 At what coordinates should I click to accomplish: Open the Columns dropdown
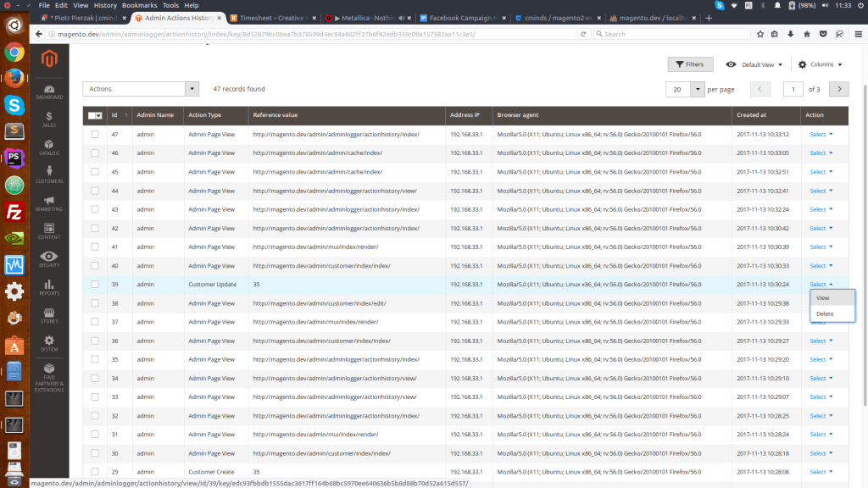(820, 64)
